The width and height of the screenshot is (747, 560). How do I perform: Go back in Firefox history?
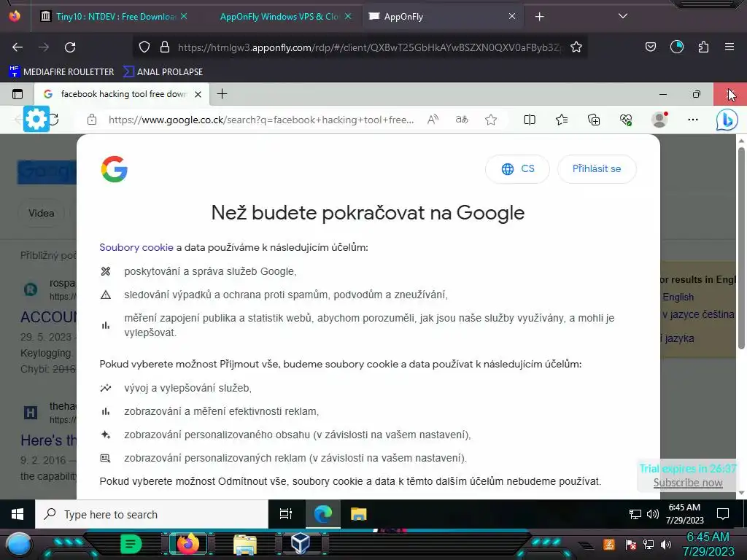point(18,47)
